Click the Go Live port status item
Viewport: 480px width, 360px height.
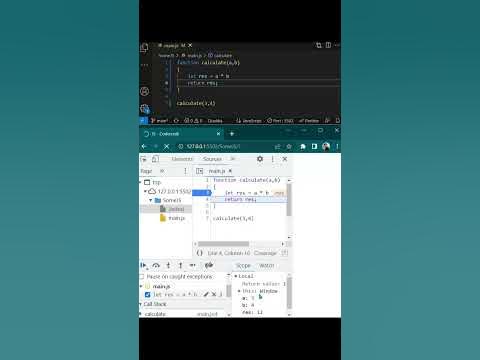pyautogui.click(x=280, y=121)
